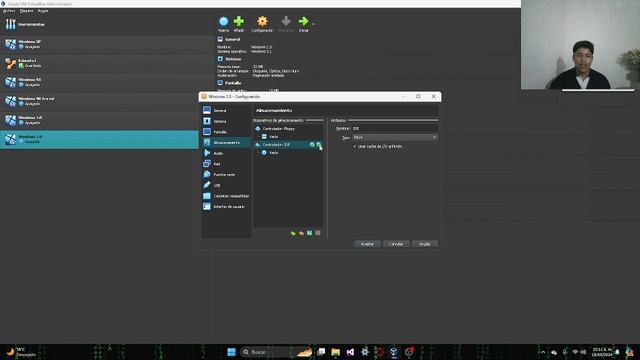Viewport: 640px width, 360px height.
Task: Select the highlighted Windows 2.0 virtual machine
Action: coord(99,139)
